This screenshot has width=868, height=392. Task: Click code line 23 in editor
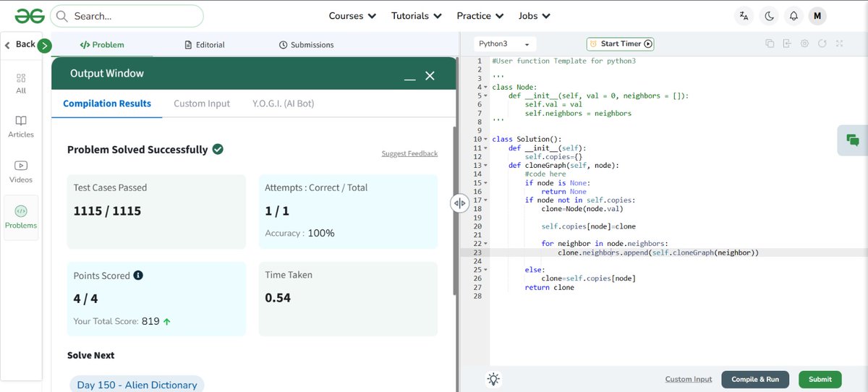tap(658, 252)
